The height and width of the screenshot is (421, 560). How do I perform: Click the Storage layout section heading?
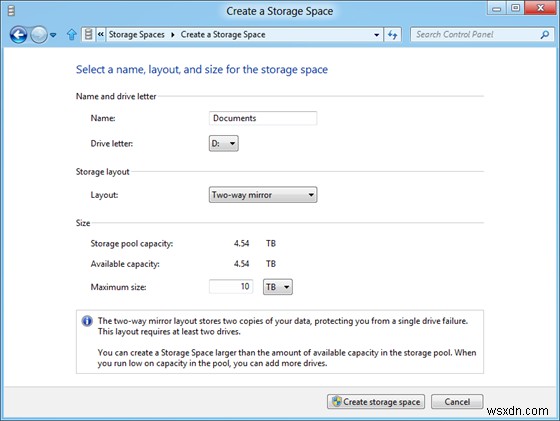pyautogui.click(x=102, y=172)
